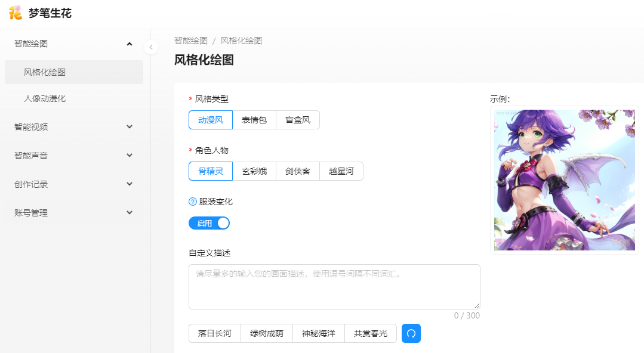Collapse the sidebar with arrow button
Screen dimensions: 644x353
[151, 47]
